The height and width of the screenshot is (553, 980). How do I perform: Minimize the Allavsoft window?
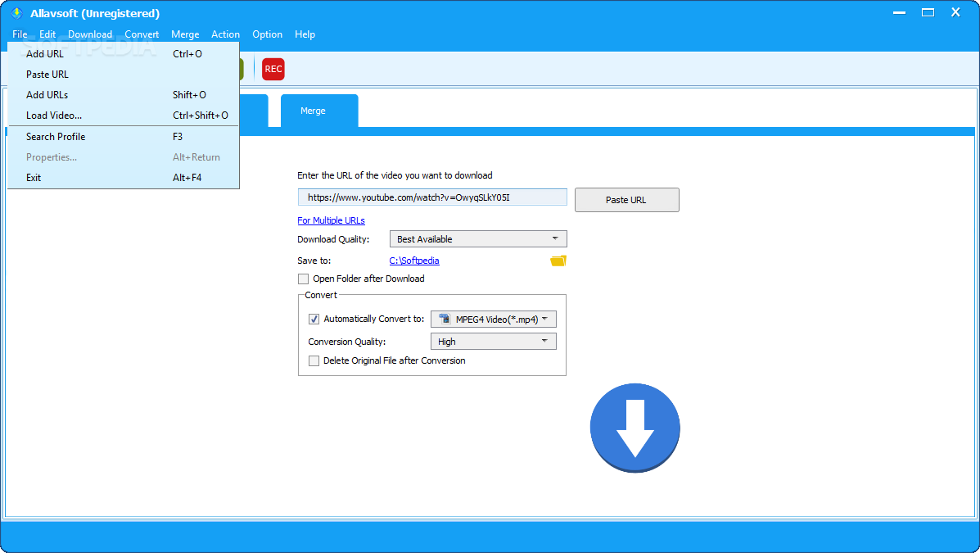click(x=900, y=12)
